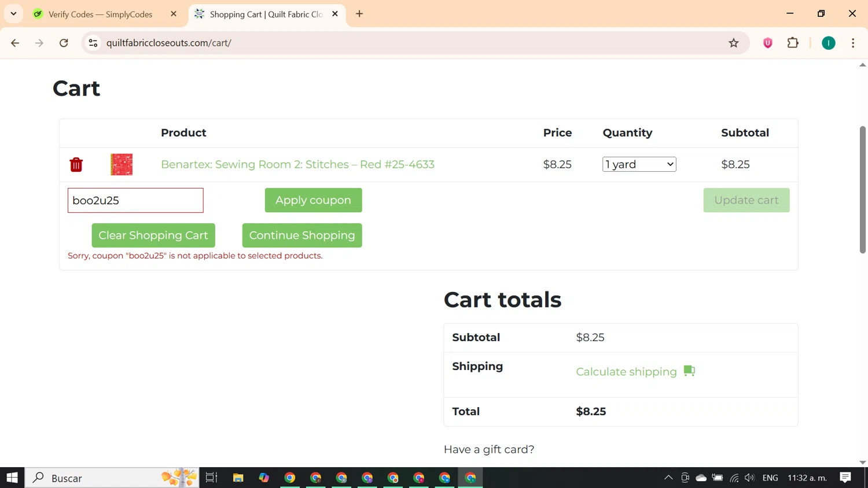Close the Shopping Cart tab

click(x=335, y=14)
